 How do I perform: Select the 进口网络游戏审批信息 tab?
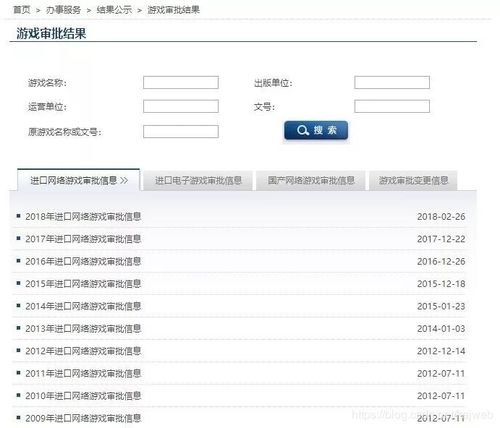coord(79,180)
